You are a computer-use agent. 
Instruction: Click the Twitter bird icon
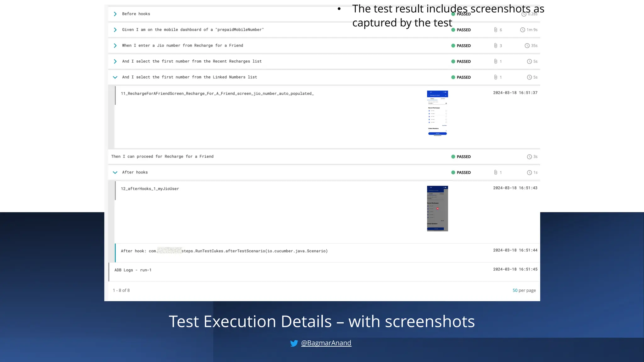click(x=294, y=343)
